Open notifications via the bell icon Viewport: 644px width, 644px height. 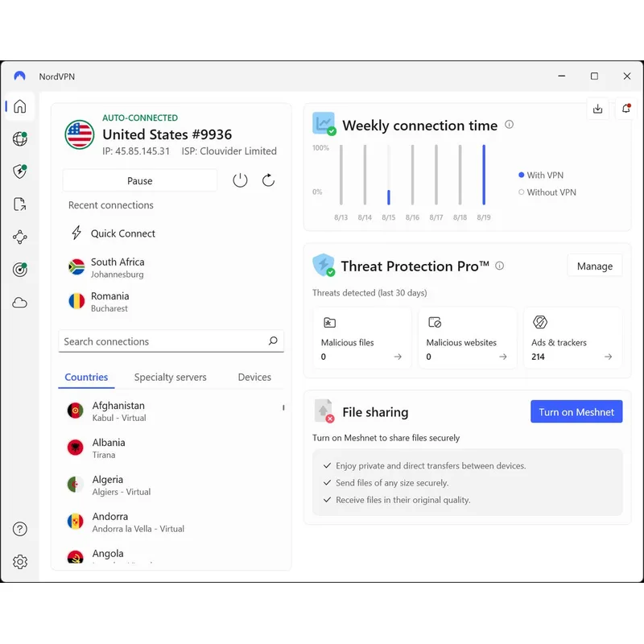[626, 109]
